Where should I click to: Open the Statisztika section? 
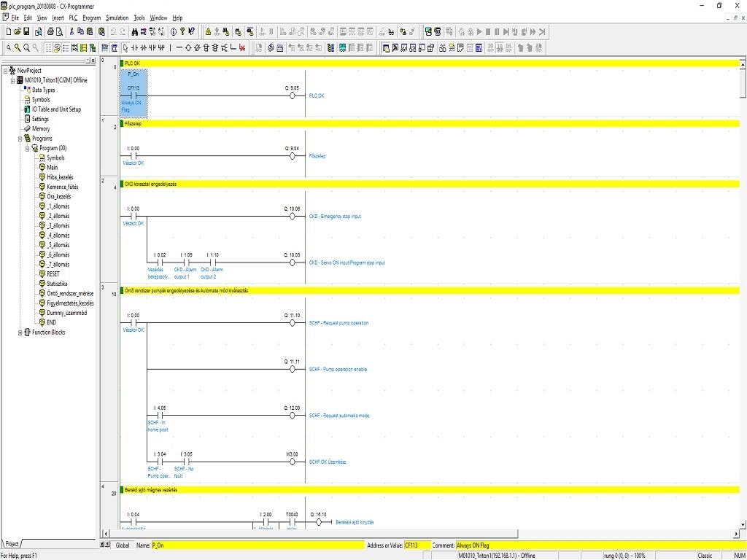pyautogui.click(x=57, y=284)
